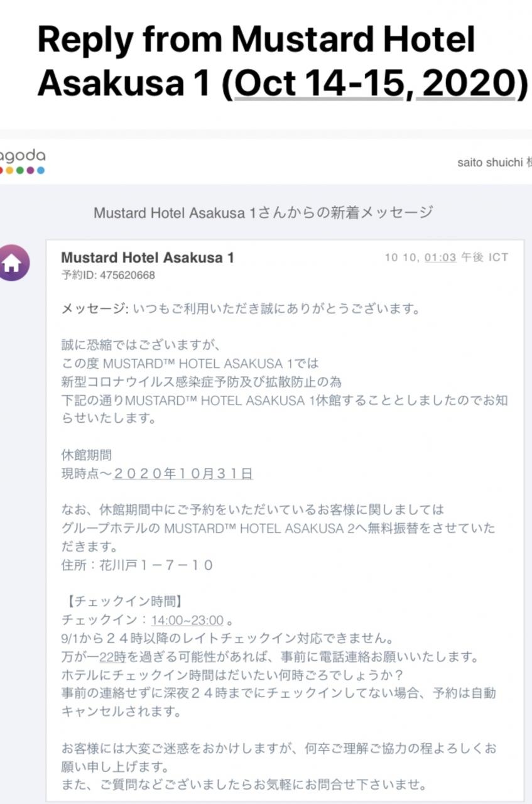
Task: Click the Agoda colored dots under logo
Action: pos(22,170)
